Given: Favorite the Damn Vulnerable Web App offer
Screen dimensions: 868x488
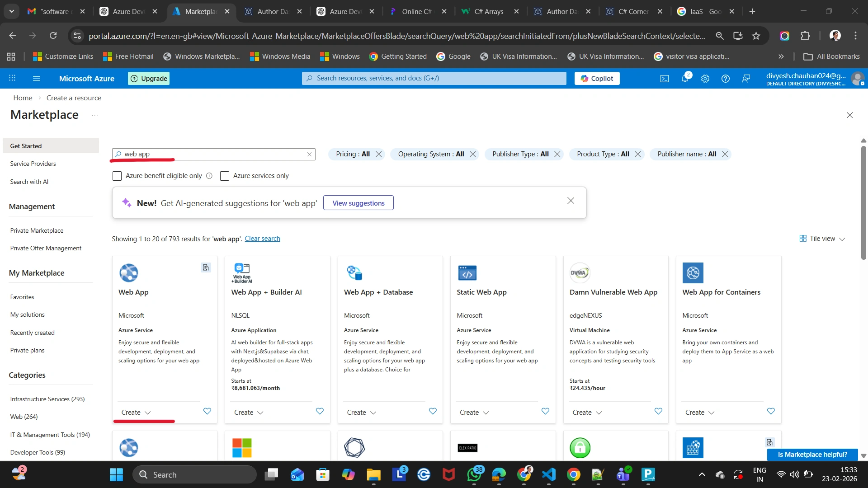Looking at the screenshot, I should (x=658, y=411).
